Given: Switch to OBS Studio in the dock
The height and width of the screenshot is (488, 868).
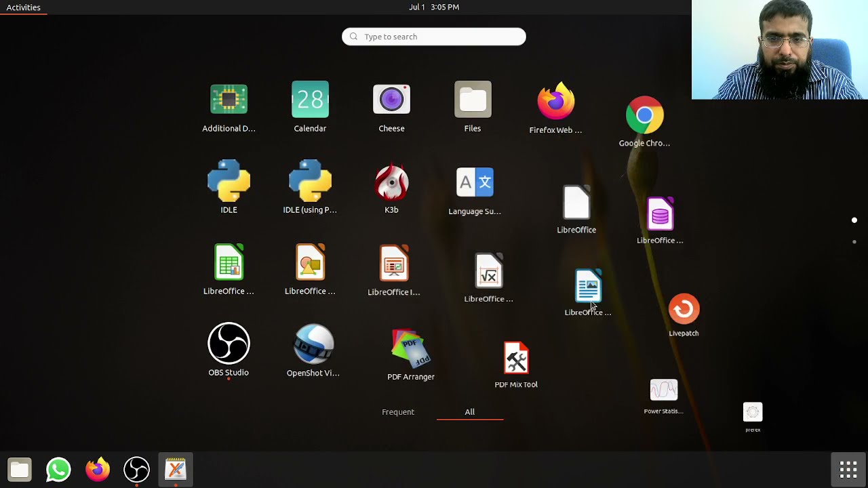Looking at the screenshot, I should (x=136, y=470).
